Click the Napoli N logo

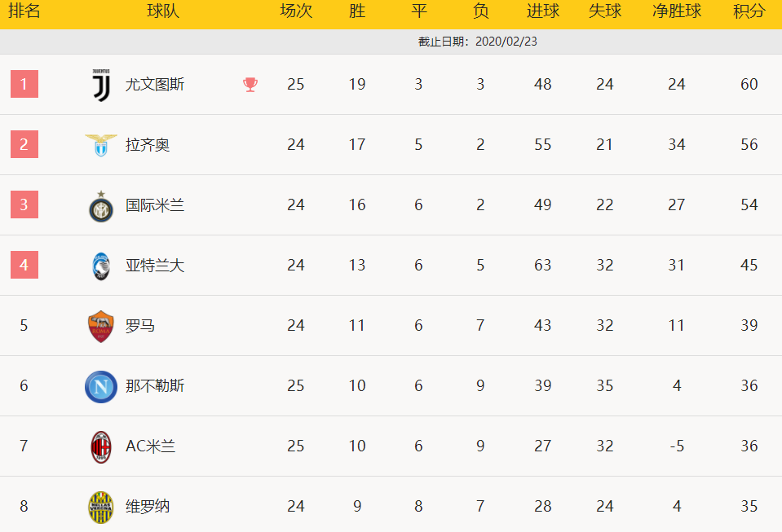101,386
